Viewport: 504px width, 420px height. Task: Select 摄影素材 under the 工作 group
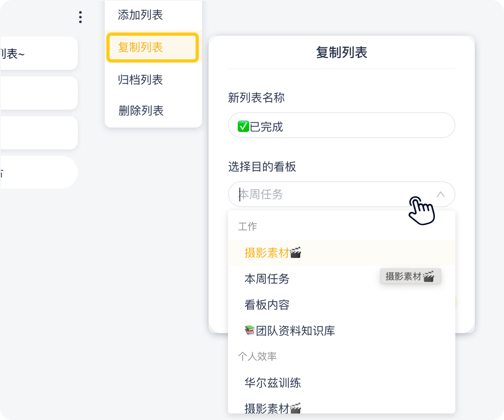(267, 253)
